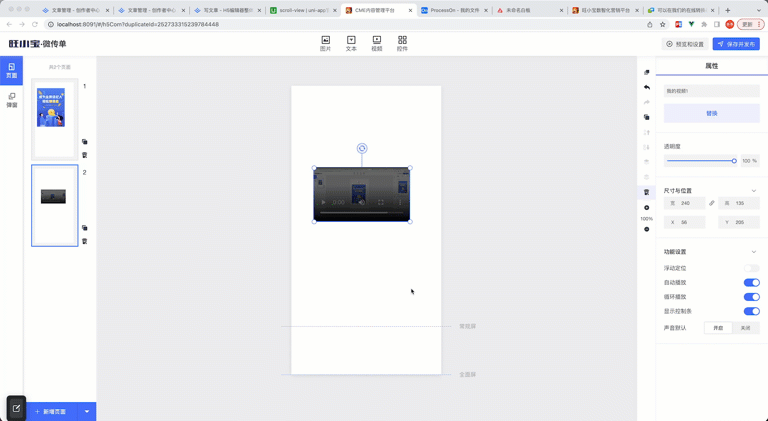Add a video using the 视频 tool
768x421 pixels.
[x=377, y=44]
